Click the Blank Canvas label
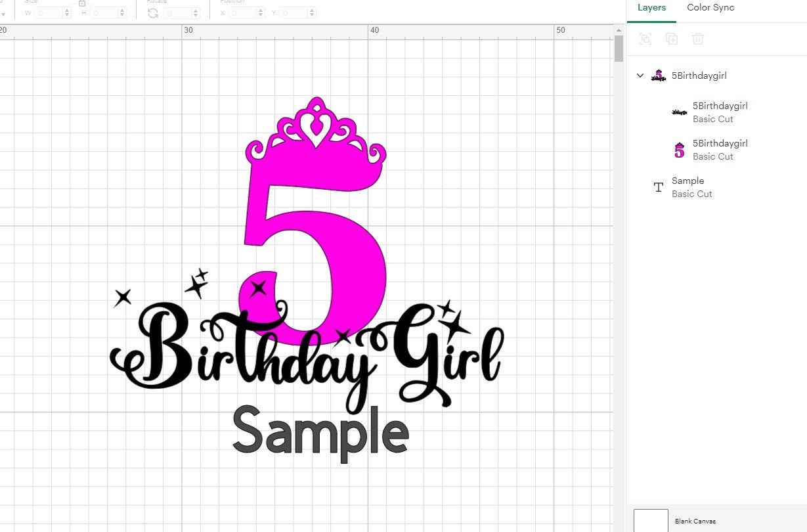This screenshot has width=807, height=532. (x=695, y=521)
